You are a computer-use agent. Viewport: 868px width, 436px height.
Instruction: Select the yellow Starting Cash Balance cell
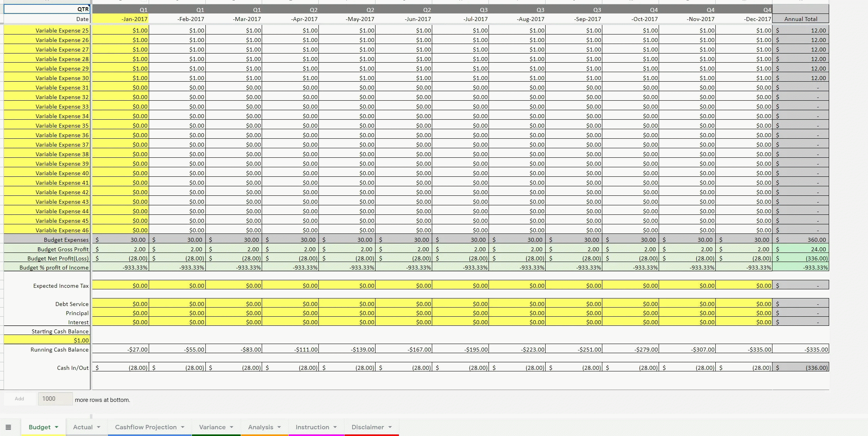click(47, 340)
